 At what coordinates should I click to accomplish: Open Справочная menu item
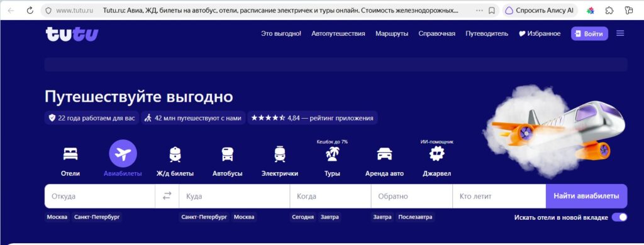(x=436, y=34)
